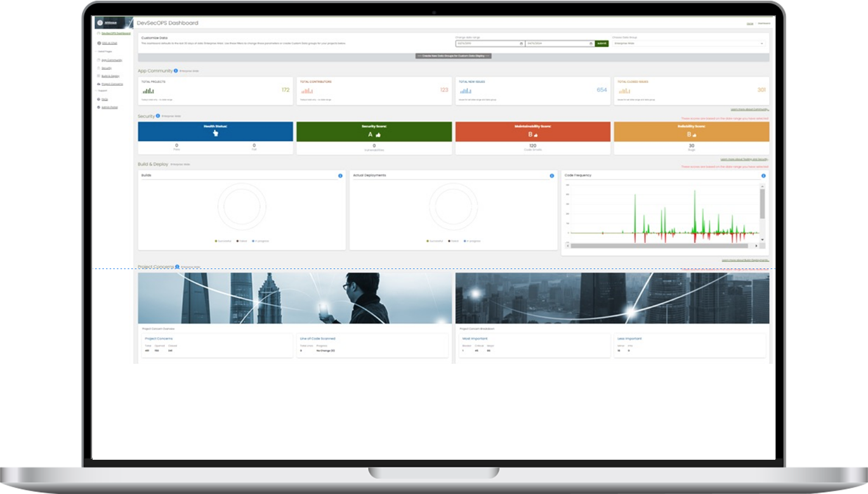Go to the App Community sidebar page
The height and width of the screenshot is (494, 868).
[x=112, y=60]
